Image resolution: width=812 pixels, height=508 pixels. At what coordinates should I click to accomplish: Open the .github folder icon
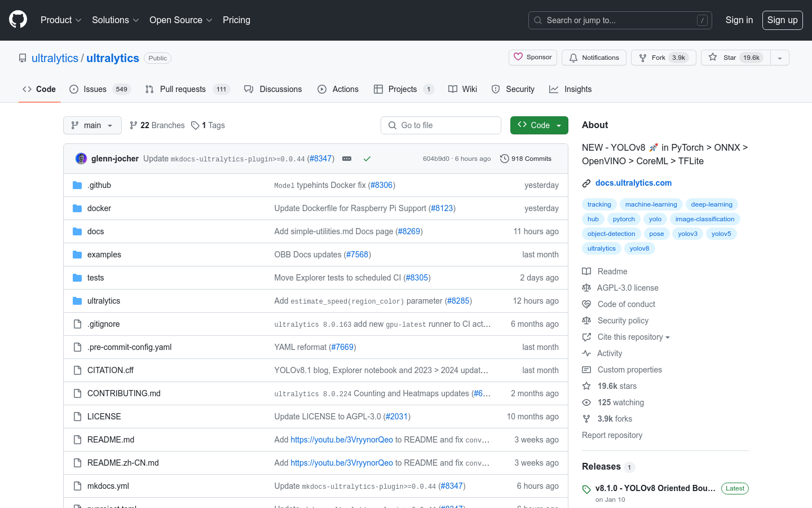[77, 185]
